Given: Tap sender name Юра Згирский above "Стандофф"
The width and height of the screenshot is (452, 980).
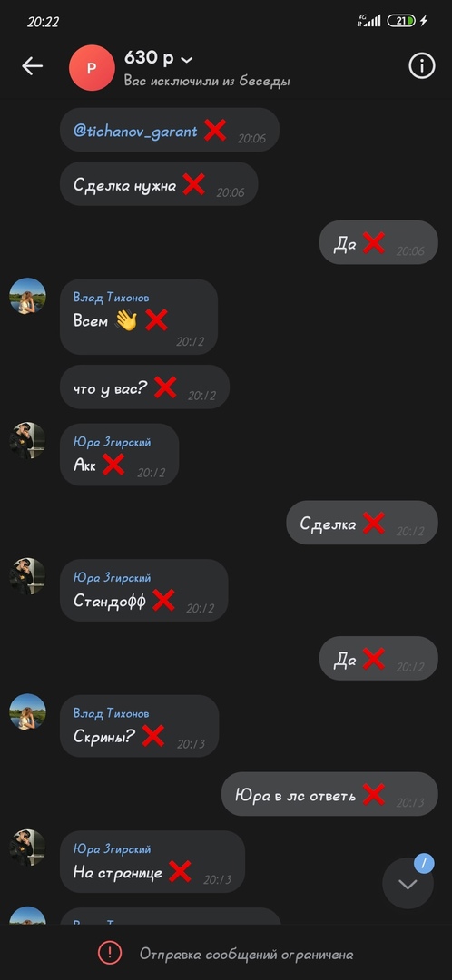Looking at the screenshot, I should tap(112, 577).
